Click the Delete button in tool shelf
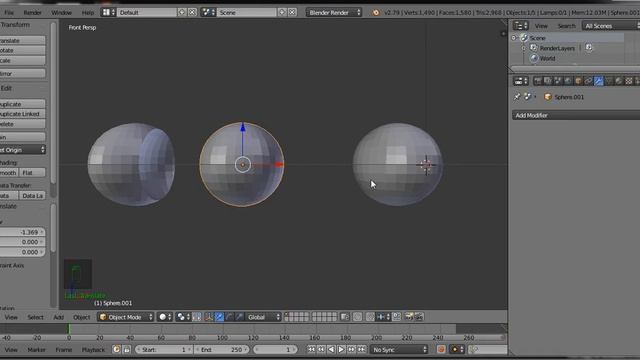This screenshot has width=640, height=360. coord(22,124)
